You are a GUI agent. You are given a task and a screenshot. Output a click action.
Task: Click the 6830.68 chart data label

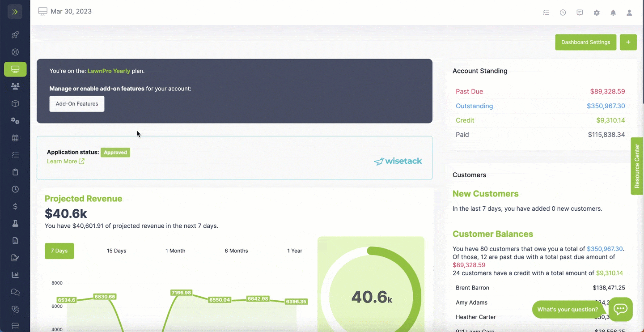tap(105, 297)
